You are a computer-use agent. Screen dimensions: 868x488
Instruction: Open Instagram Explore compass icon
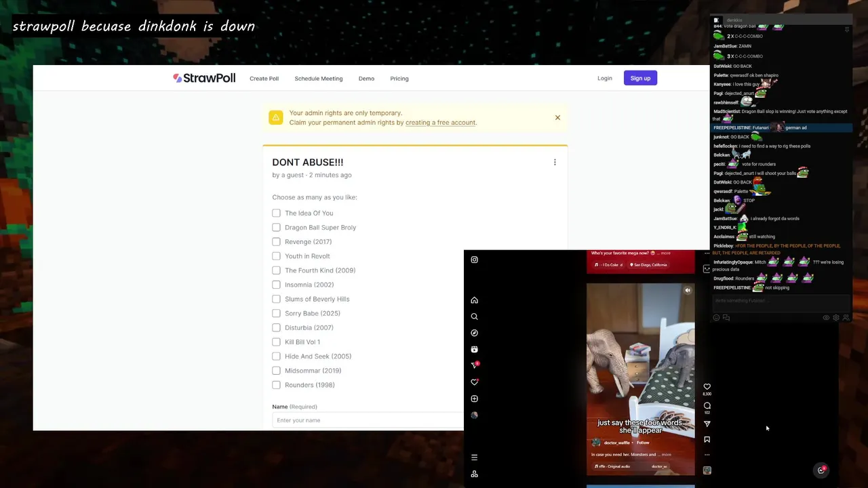(x=475, y=333)
